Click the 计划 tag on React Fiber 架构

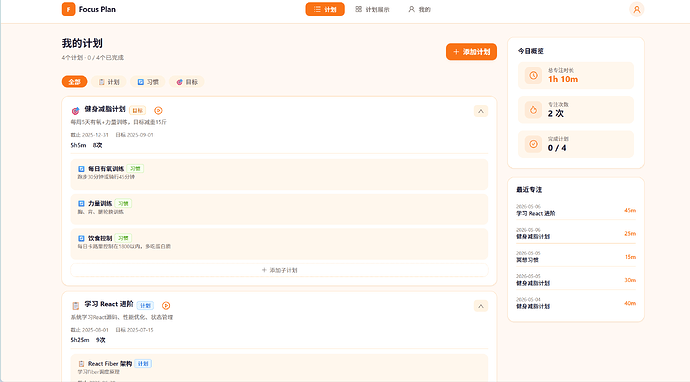click(x=143, y=364)
